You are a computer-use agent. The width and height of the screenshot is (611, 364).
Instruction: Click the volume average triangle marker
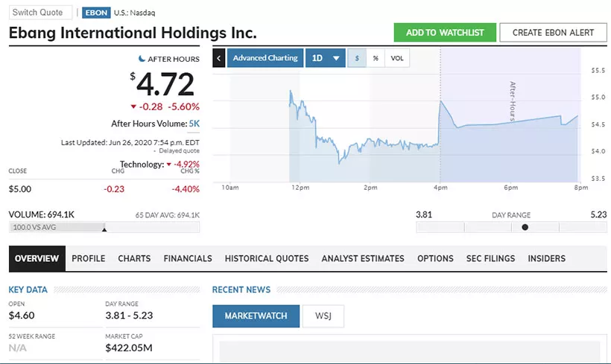(104, 229)
